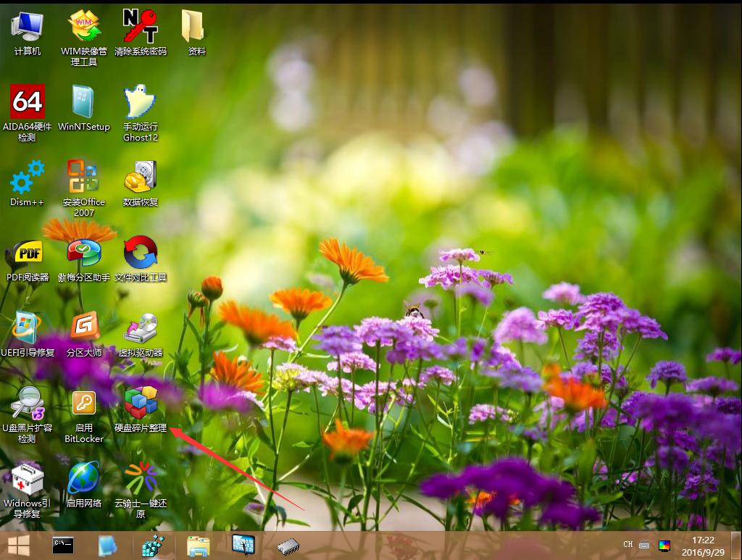The image size is (742, 560).
Task: Open 数据恢复 data recovery tool
Action: [140, 177]
